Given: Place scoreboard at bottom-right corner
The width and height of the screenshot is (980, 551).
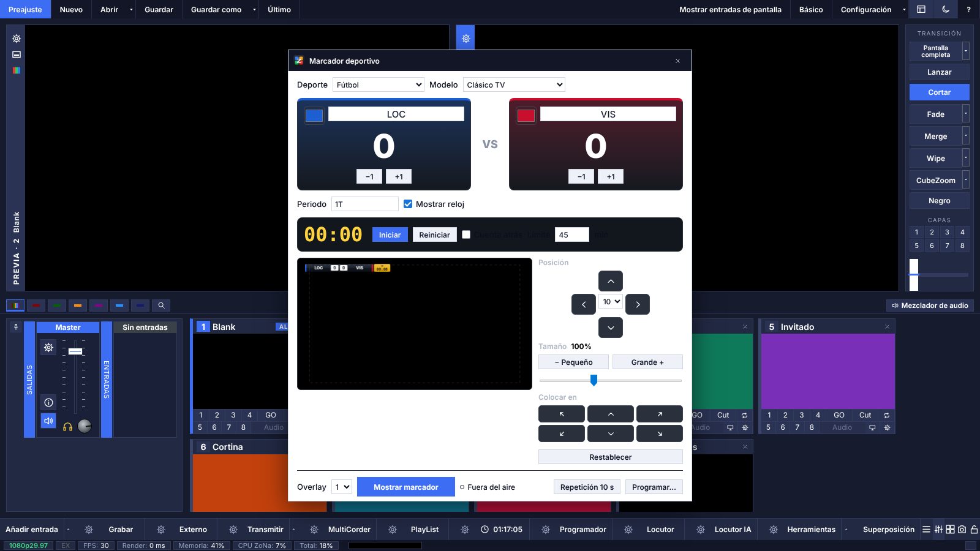Looking at the screenshot, I should 660,433.
